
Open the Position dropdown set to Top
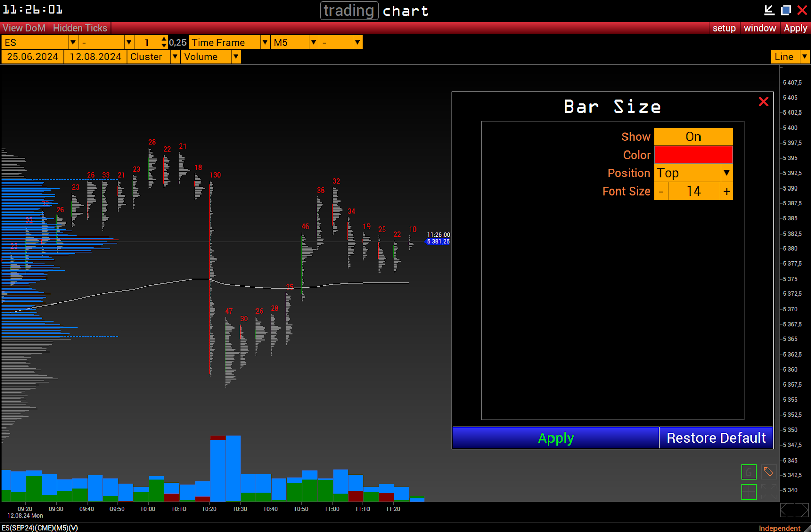click(x=726, y=173)
